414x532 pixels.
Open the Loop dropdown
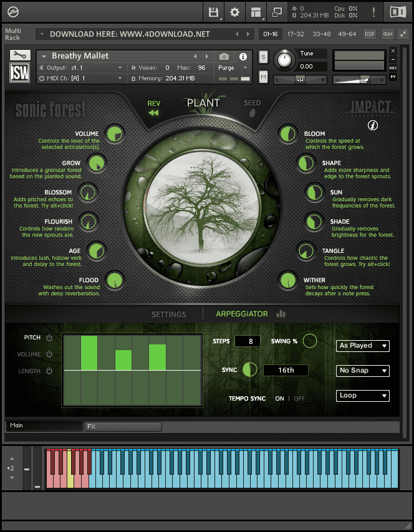coord(362,396)
